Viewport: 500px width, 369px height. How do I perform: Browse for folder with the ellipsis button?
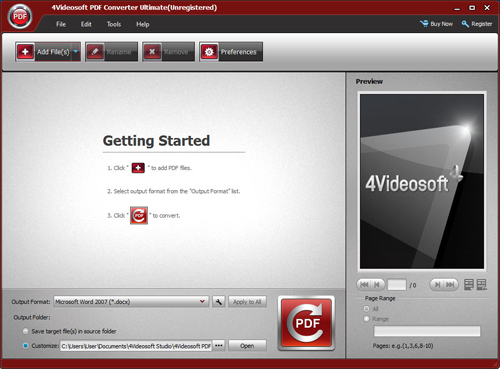[219, 346]
